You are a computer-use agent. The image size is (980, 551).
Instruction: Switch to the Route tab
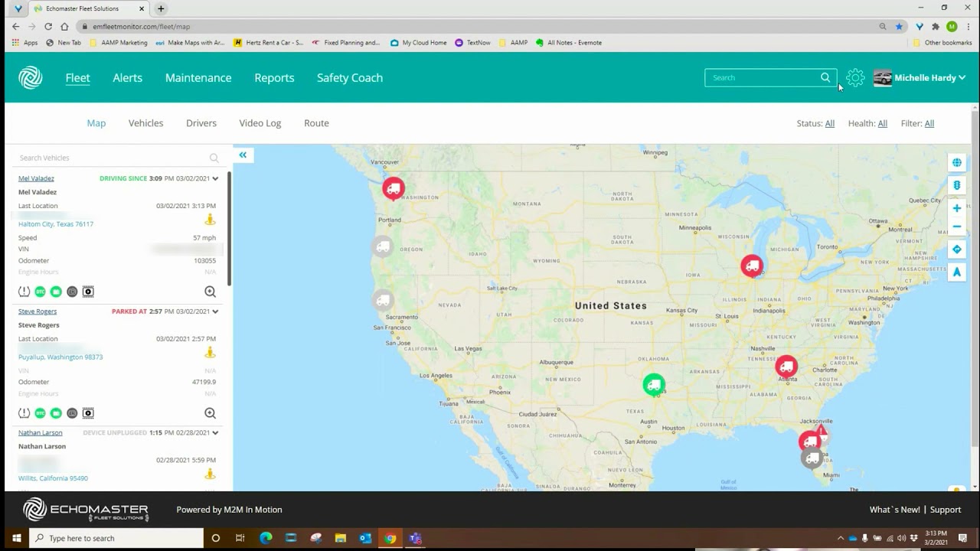click(316, 123)
